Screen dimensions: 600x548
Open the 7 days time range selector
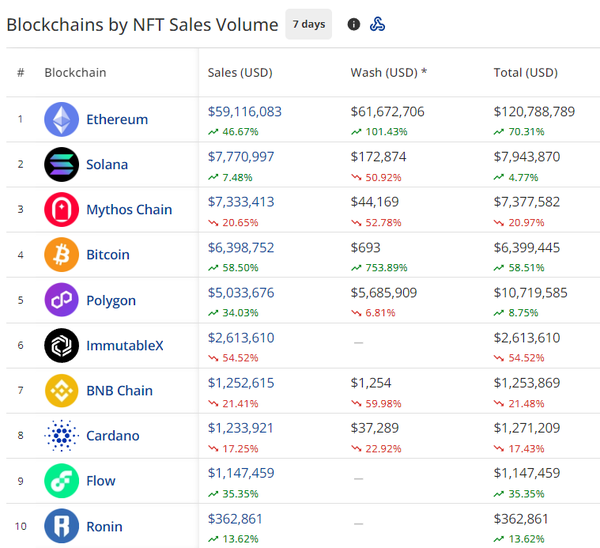309,24
